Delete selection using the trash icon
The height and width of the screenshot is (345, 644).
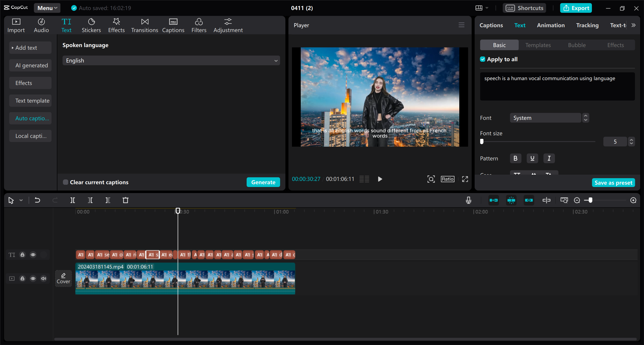pos(125,200)
